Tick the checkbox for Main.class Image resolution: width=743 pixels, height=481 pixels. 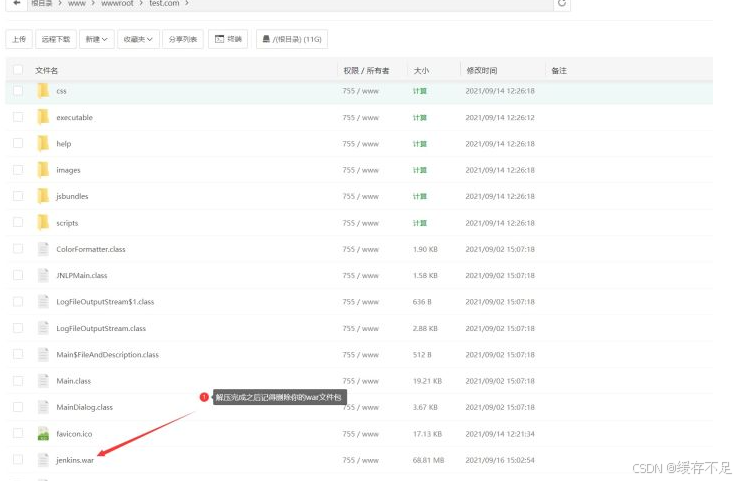pos(18,381)
